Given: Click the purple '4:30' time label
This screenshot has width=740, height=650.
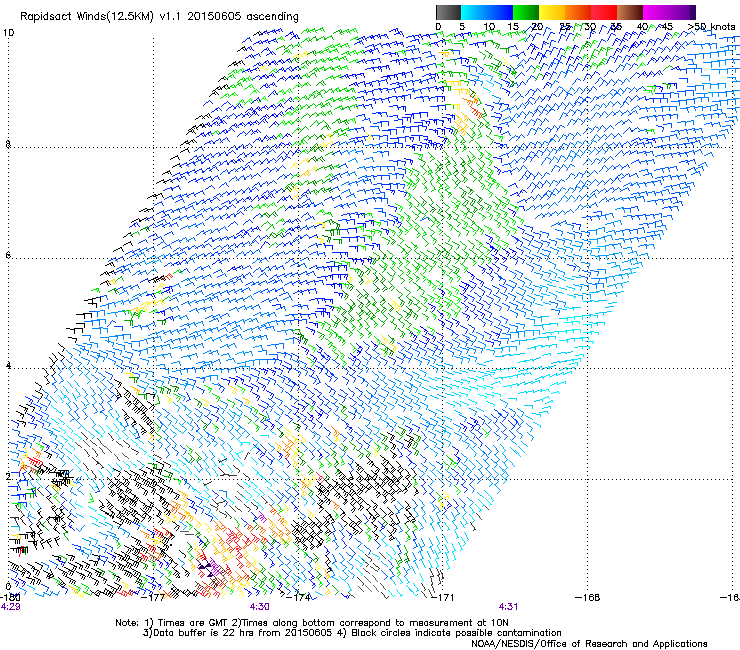Looking at the screenshot, I should (260, 607).
